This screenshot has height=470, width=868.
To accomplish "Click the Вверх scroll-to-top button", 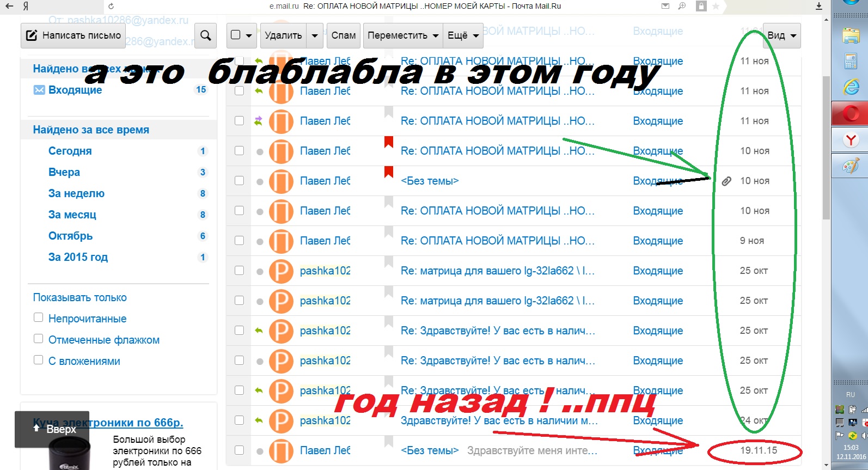I will 54,429.
